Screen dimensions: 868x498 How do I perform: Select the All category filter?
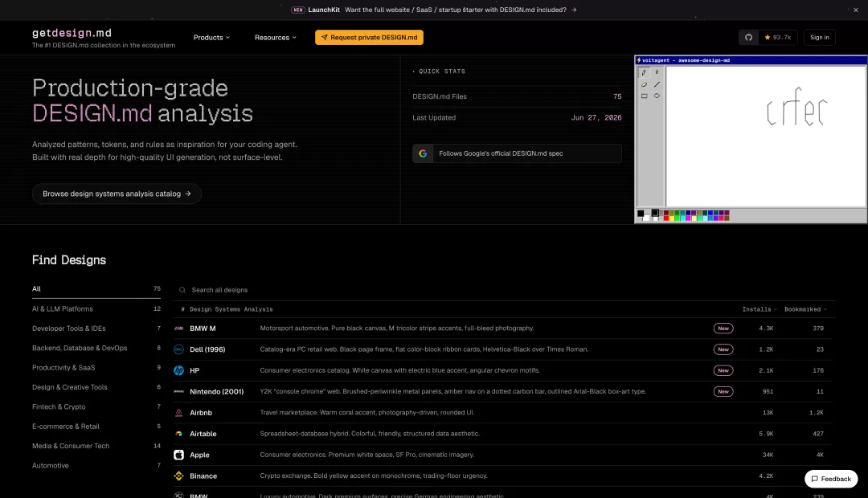coord(96,289)
